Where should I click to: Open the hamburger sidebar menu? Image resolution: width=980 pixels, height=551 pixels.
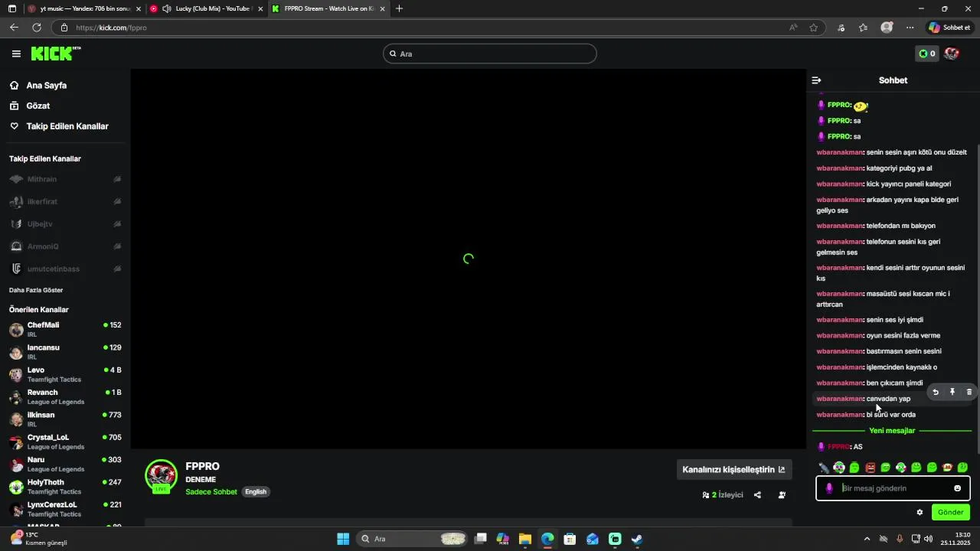click(x=16, y=54)
